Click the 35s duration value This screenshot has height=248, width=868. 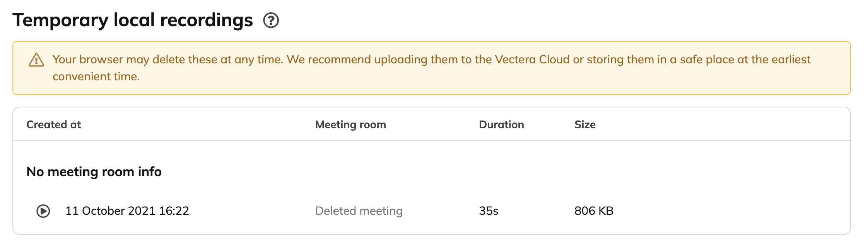[x=489, y=211]
